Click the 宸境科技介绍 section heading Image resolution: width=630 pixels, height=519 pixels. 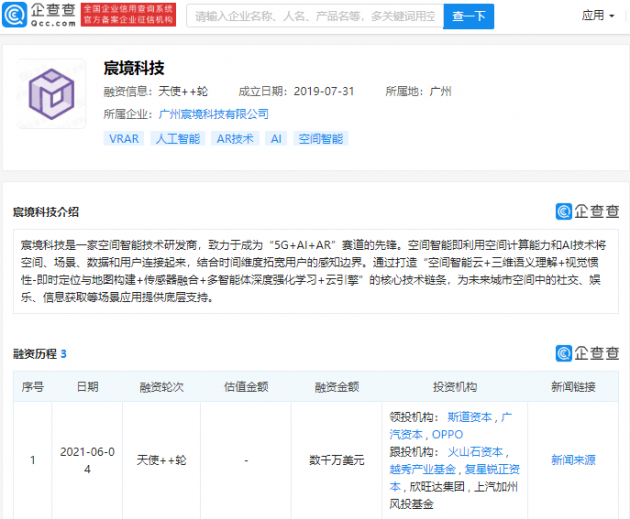coord(46,212)
